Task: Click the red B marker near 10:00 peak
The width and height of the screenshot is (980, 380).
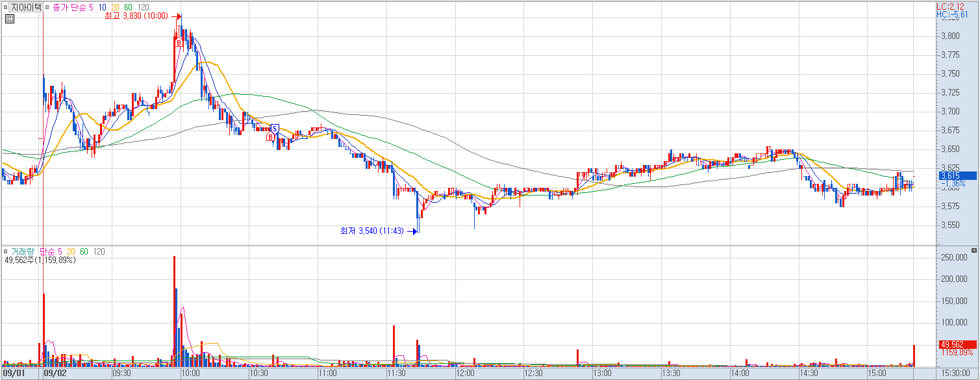Action: (x=178, y=43)
